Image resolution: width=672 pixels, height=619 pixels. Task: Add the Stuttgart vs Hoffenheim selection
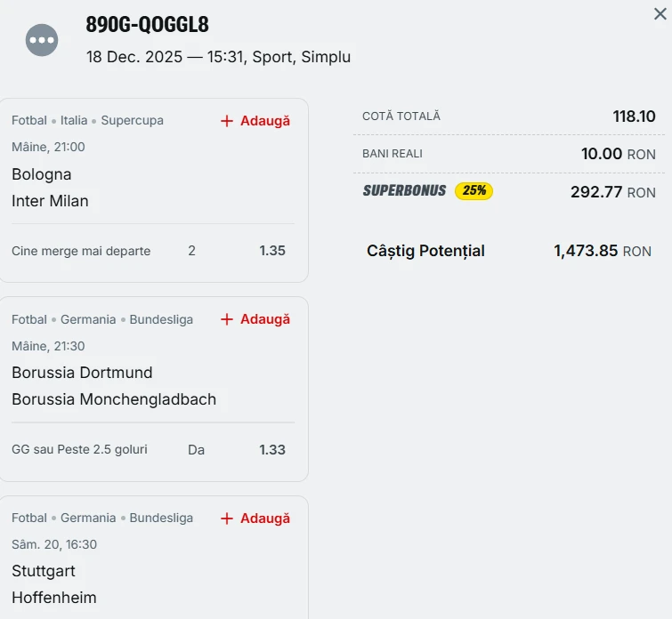click(255, 519)
